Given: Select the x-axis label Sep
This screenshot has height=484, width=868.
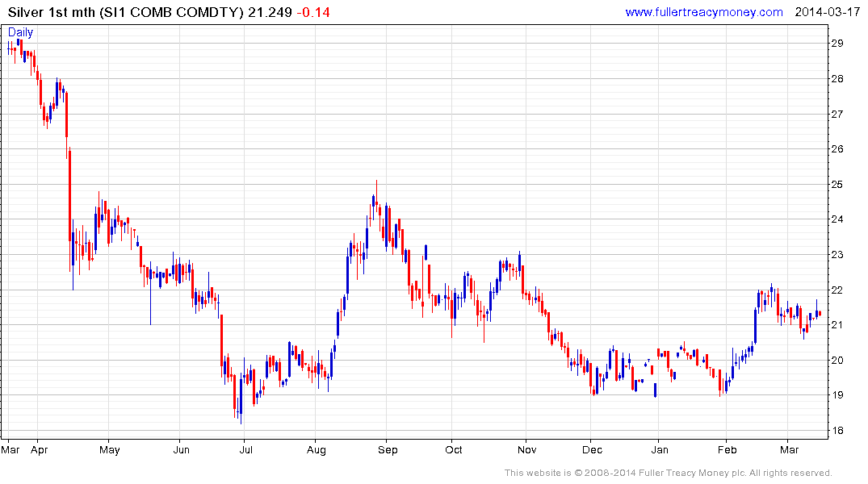Looking at the screenshot, I should [x=388, y=450].
